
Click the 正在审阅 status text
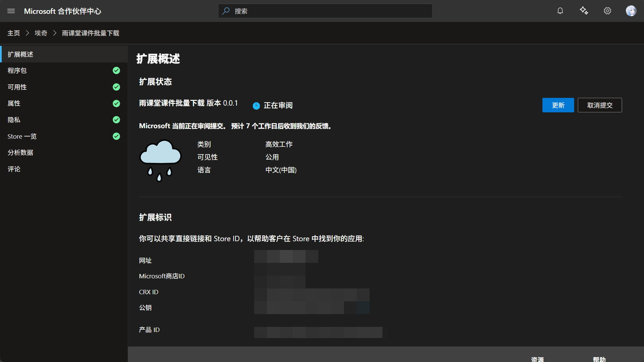(278, 106)
